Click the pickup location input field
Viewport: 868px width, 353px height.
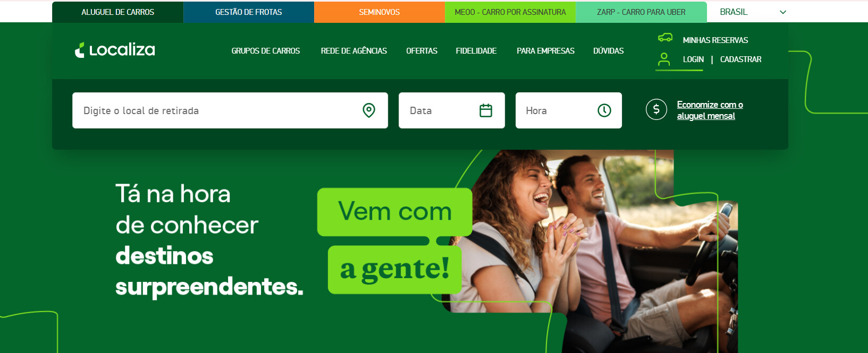point(230,110)
